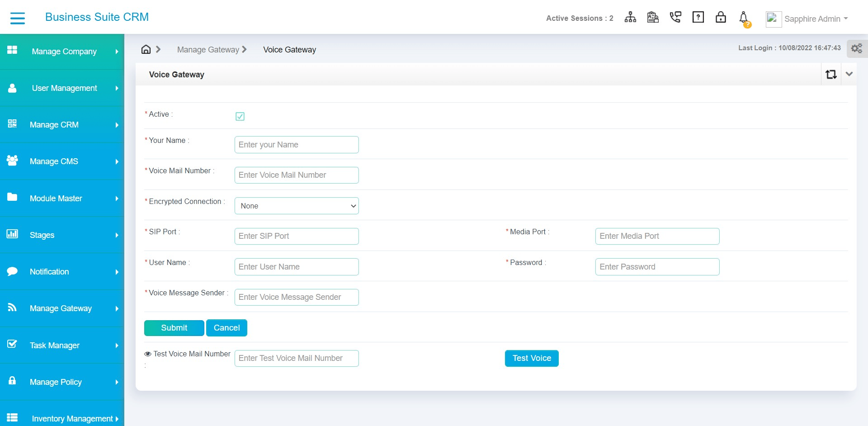
Task: Open the Encrypted Connection dropdown
Action: click(x=296, y=206)
